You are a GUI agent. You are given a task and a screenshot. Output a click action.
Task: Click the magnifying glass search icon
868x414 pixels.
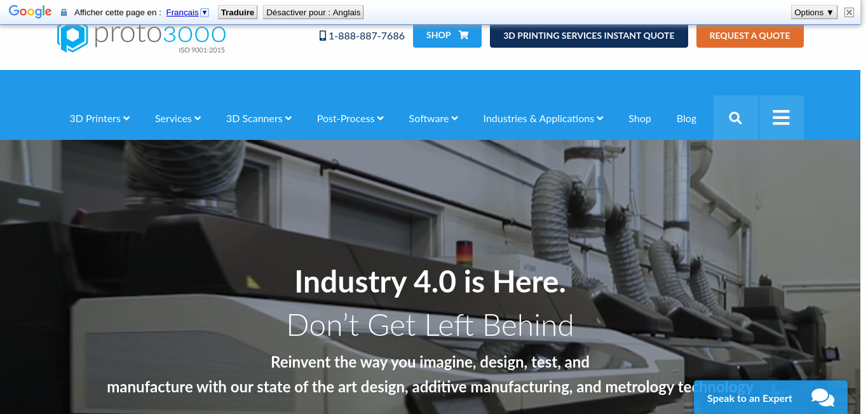point(735,118)
